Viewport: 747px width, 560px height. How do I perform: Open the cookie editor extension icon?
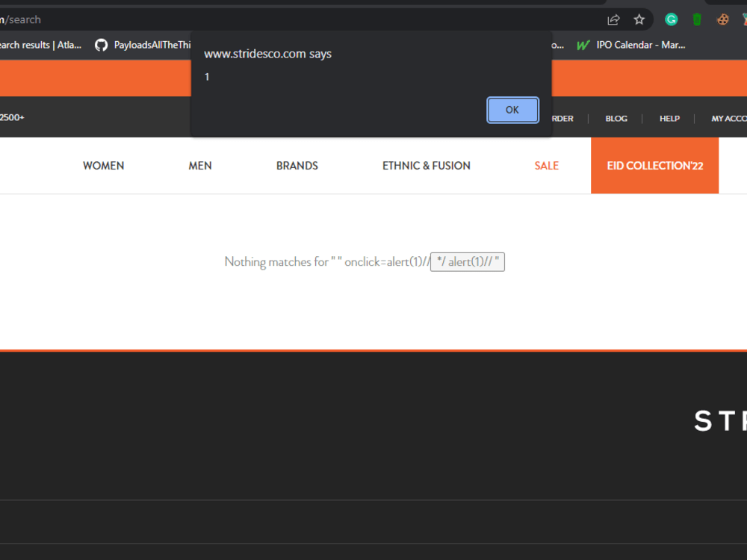[x=722, y=19]
